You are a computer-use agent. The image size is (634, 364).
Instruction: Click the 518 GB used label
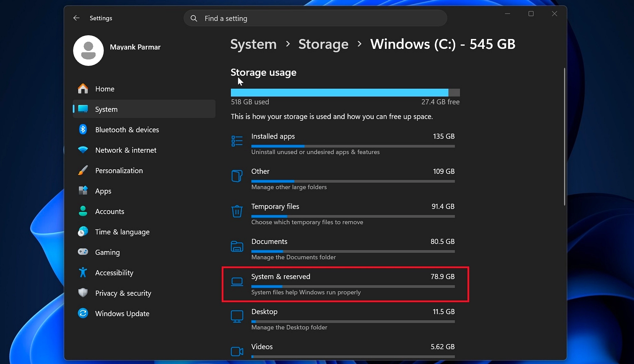pos(250,102)
